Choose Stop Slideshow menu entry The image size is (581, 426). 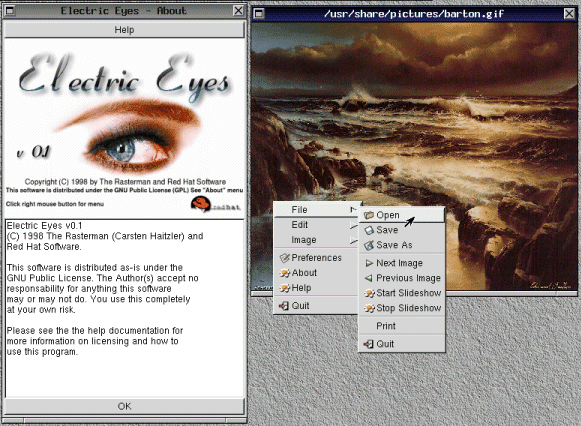pyautogui.click(x=402, y=308)
